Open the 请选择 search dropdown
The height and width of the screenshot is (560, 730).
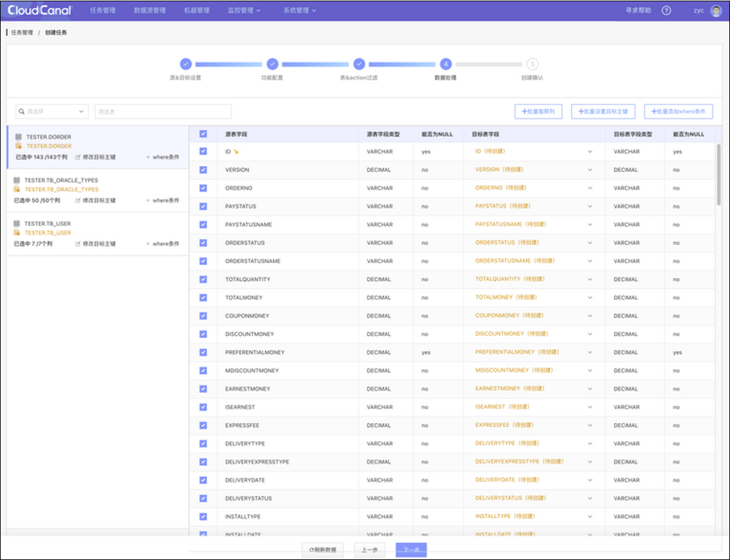(x=52, y=112)
